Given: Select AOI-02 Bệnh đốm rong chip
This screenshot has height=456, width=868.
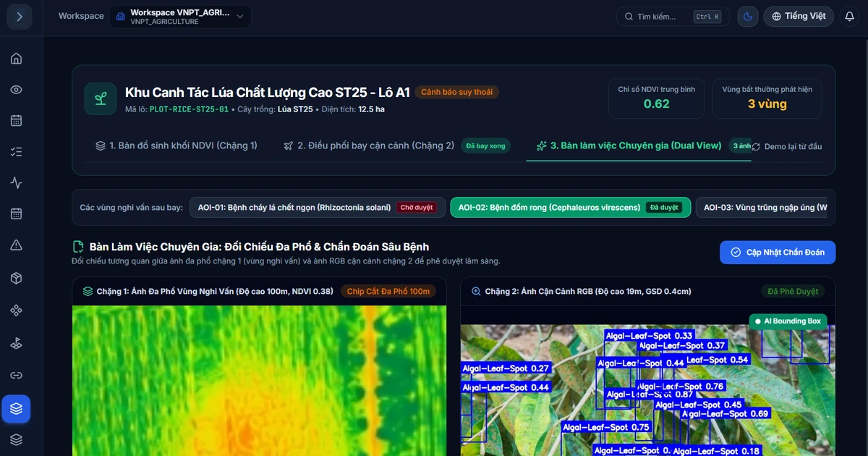Looking at the screenshot, I should pos(570,208).
